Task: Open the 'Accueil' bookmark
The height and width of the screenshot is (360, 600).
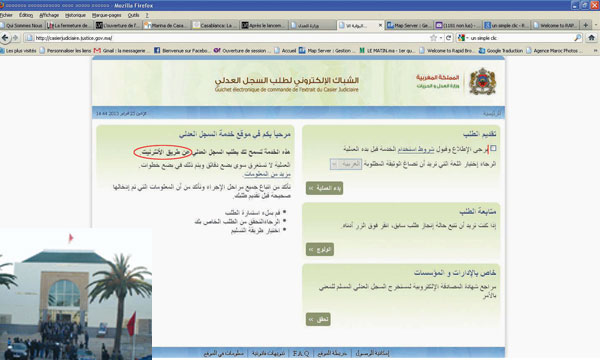Action: (x=285, y=50)
